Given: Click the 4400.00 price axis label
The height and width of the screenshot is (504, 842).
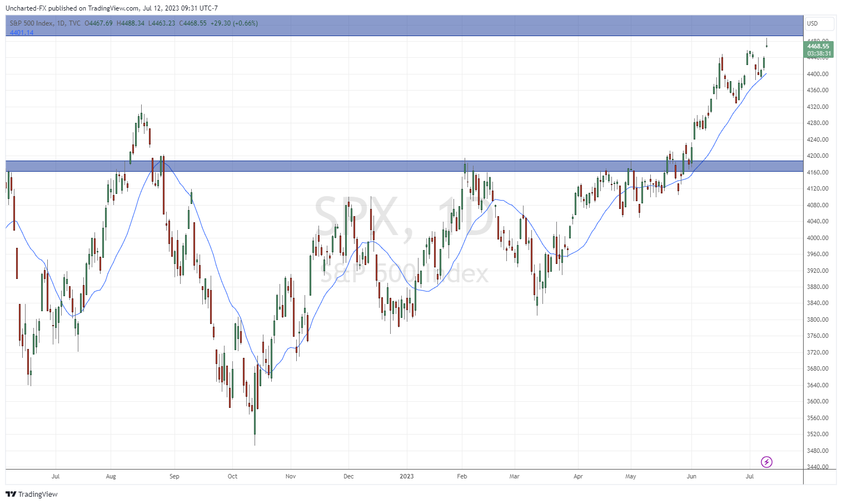Looking at the screenshot, I should tap(818, 74).
